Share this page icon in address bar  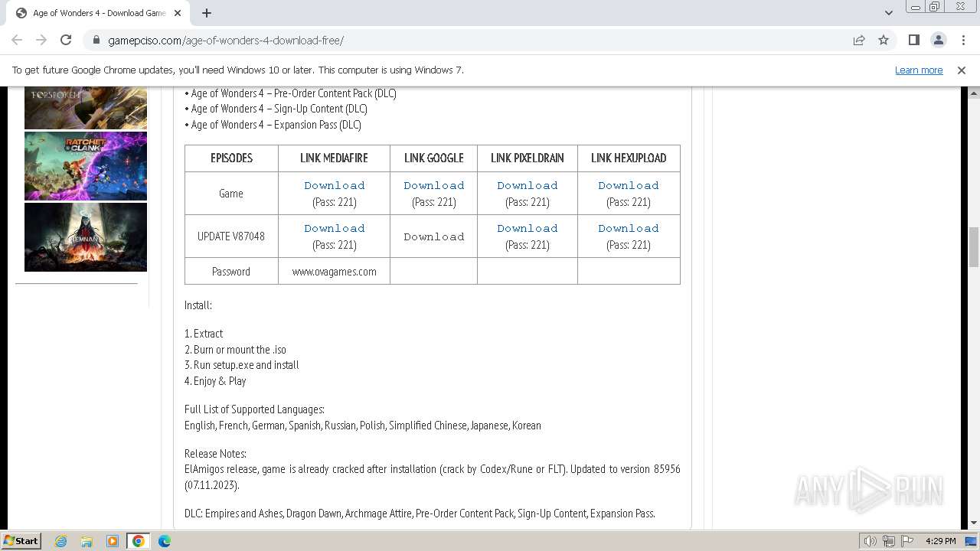coord(859,40)
